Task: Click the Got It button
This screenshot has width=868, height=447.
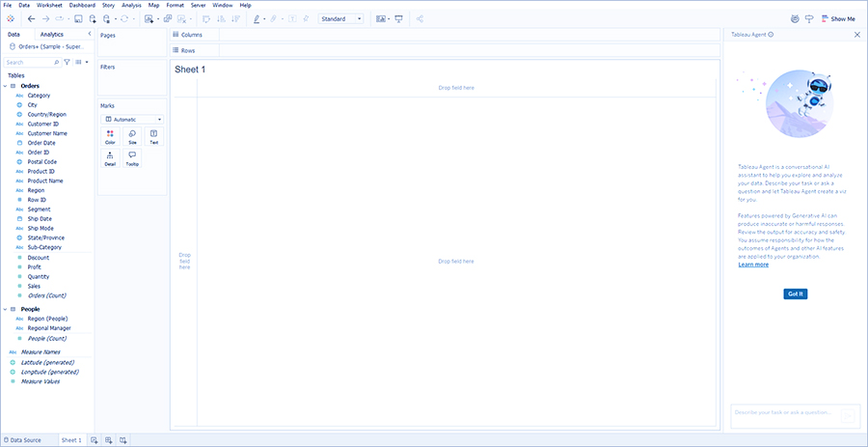Action: click(796, 293)
